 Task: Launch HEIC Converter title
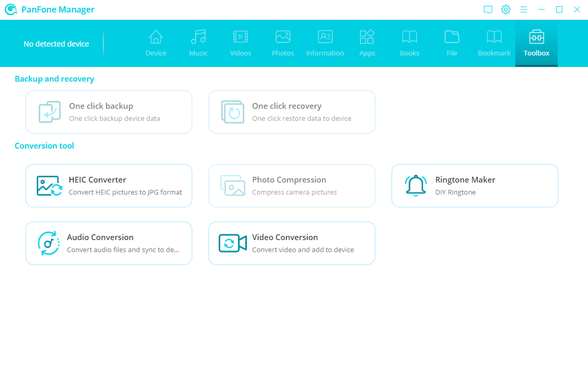click(97, 180)
